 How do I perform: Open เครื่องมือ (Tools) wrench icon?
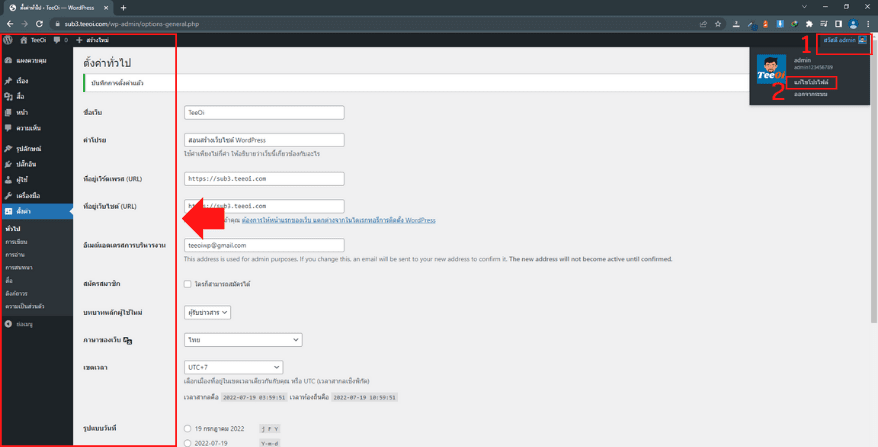click(x=8, y=195)
